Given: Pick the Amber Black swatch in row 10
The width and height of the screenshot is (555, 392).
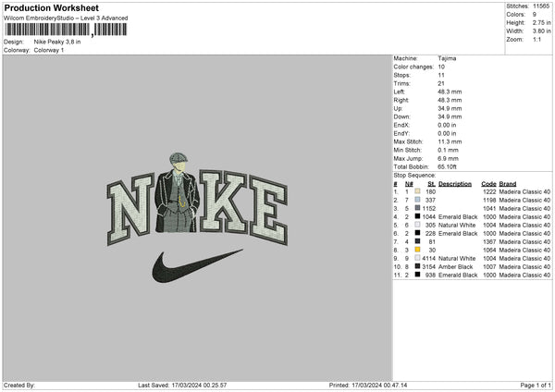Looking at the screenshot, I should 418,266.
